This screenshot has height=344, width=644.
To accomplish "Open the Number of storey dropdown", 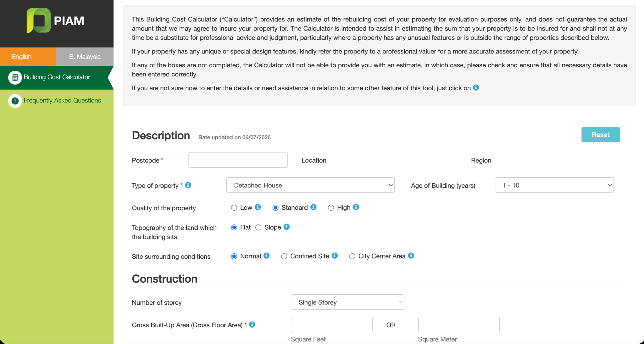I will pyautogui.click(x=347, y=302).
